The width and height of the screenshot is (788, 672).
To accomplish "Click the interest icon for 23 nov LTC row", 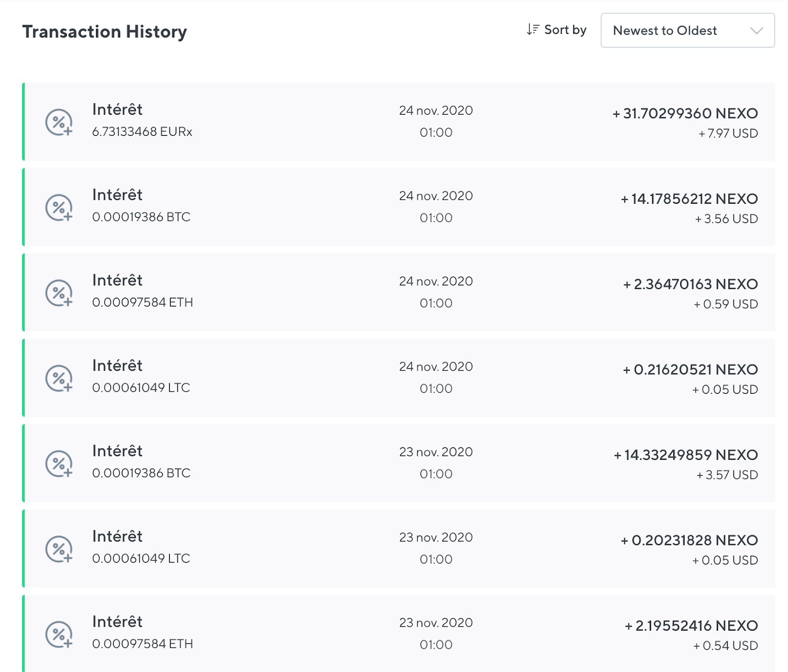I will pyautogui.click(x=59, y=549).
